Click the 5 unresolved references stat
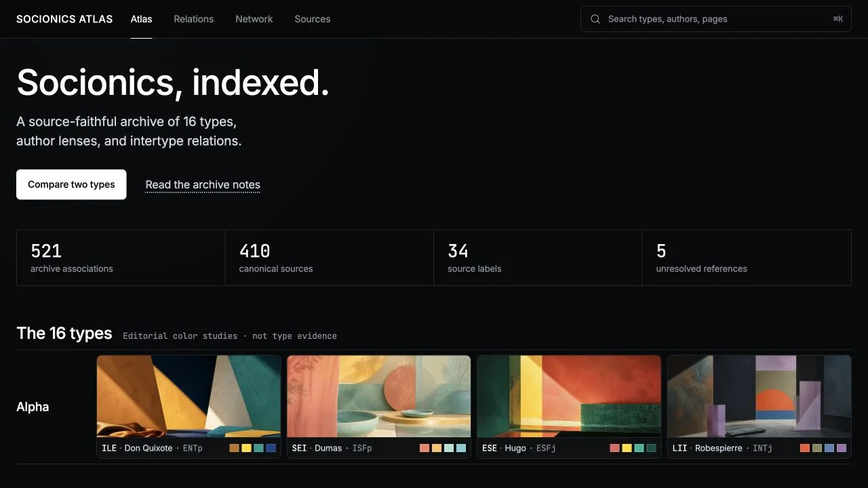This screenshot has width=868, height=488. point(747,258)
